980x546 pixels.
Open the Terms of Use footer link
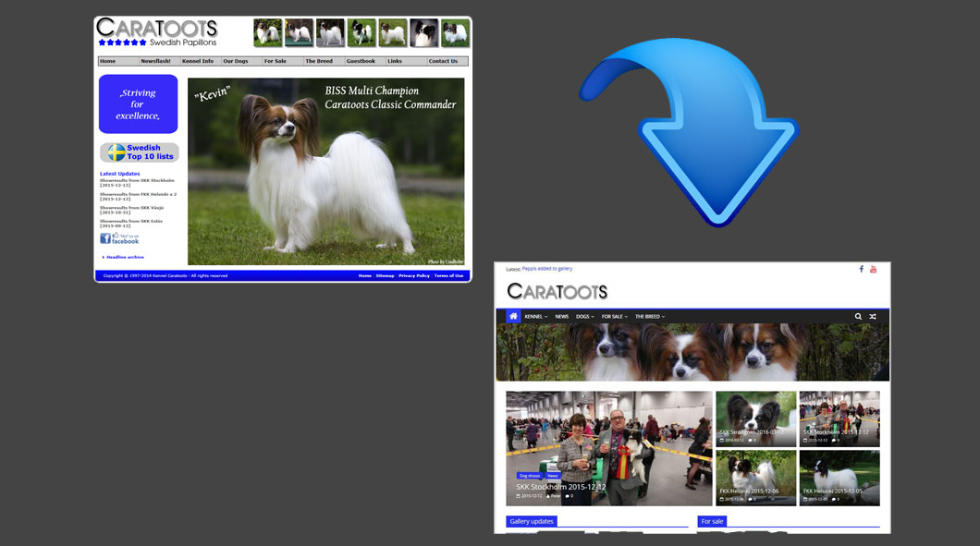[x=448, y=275]
